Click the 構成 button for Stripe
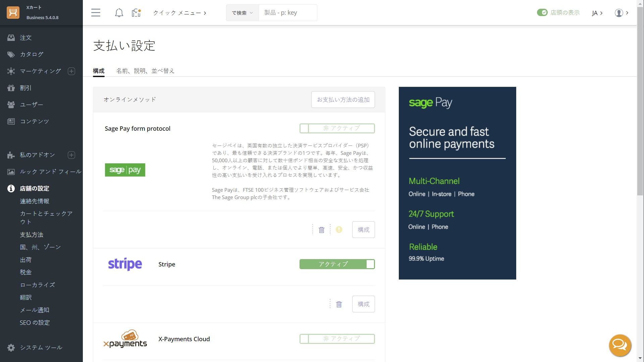The image size is (644, 362). pyautogui.click(x=363, y=304)
